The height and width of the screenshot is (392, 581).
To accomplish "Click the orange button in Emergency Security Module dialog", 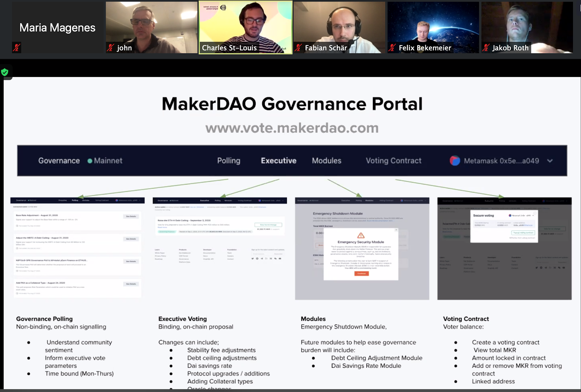I will click(361, 273).
